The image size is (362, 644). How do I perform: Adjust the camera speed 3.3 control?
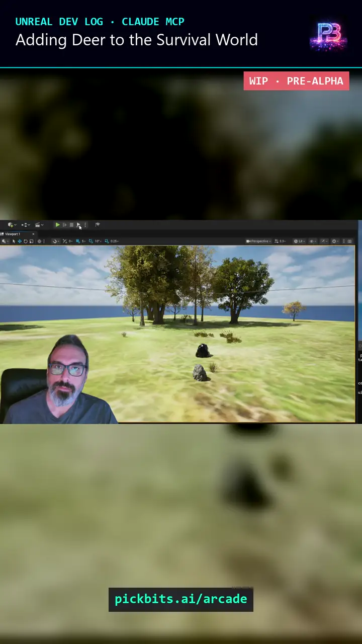[x=280, y=241]
